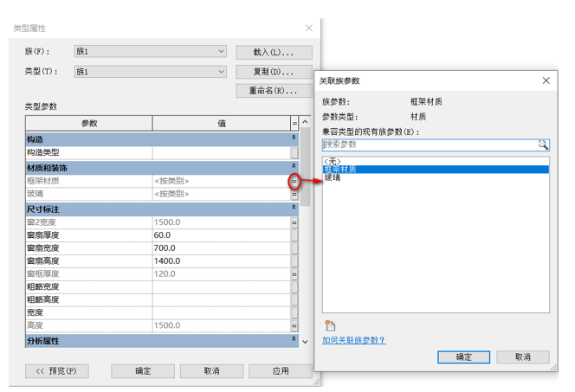The height and width of the screenshot is (392, 575).
Task: Click associate button beside 窗扇宽度 value 700.0
Action: point(294,248)
